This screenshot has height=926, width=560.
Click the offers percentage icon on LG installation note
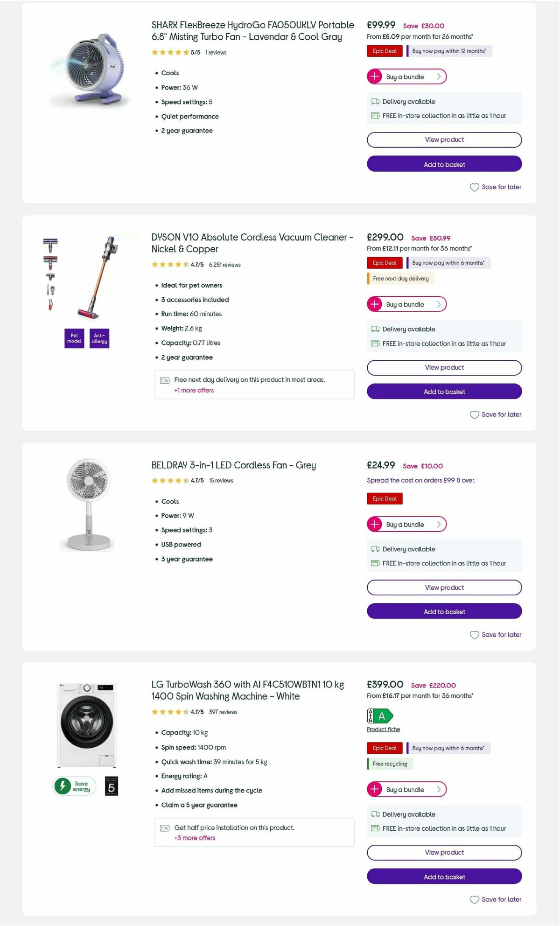(164, 828)
